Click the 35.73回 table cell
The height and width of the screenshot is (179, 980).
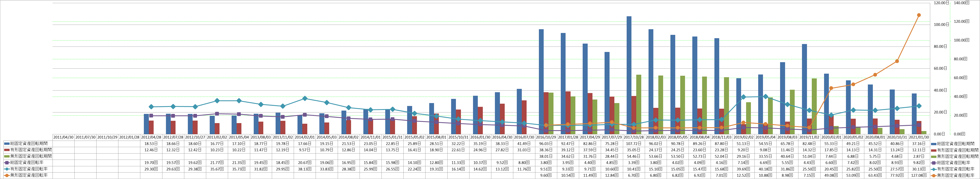(239, 169)
